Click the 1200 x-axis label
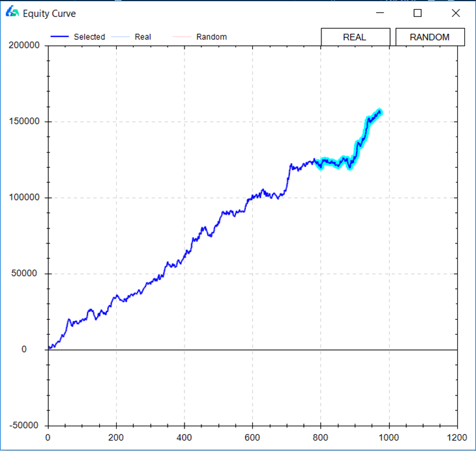The width and height of the screenshot is (476, 451). [x=457, y=437]
